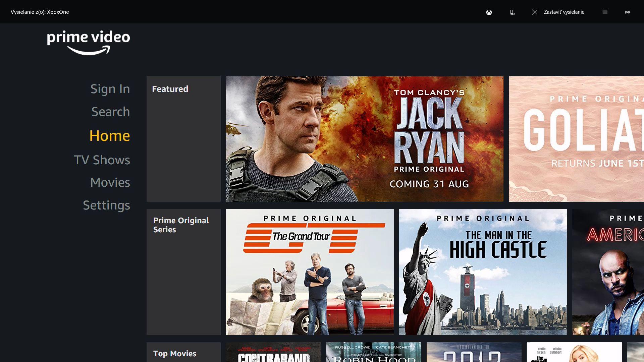The height and width of the screenshot is (362, 644).
Task: Open Settings in the side menu
Action: coord(107,205)
